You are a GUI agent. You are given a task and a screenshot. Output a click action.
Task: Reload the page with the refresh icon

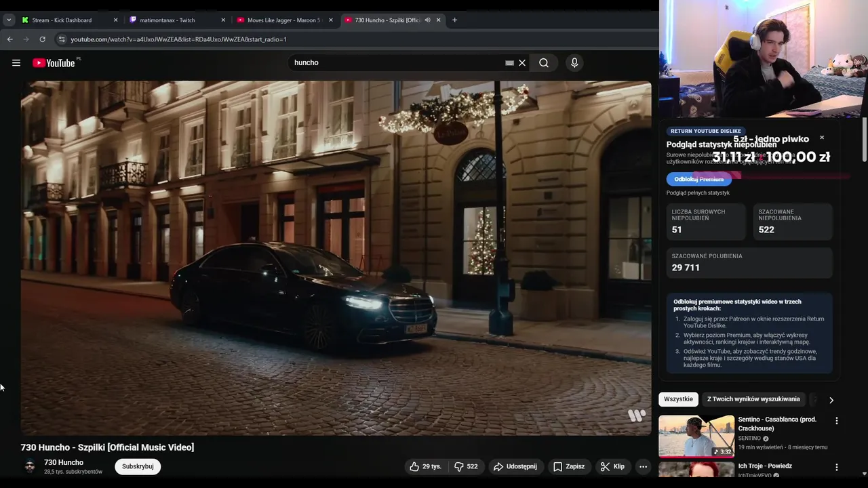click(42, 39)
